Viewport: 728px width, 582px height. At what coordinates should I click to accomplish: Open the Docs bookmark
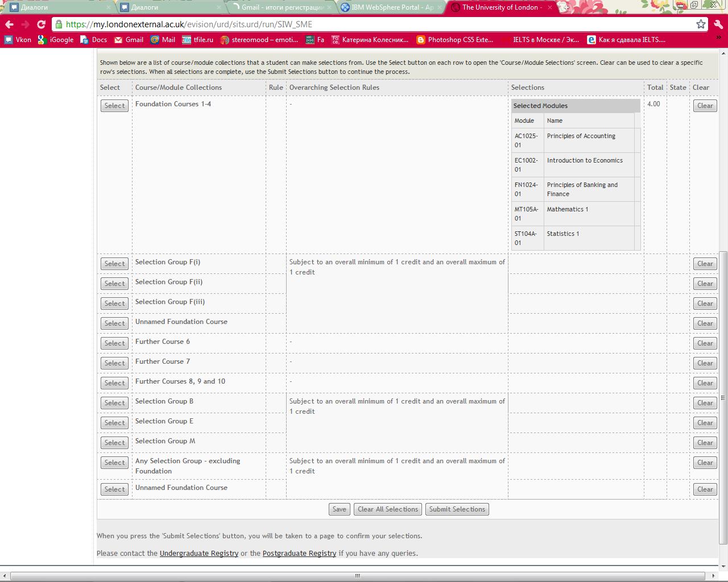point(94,40)
